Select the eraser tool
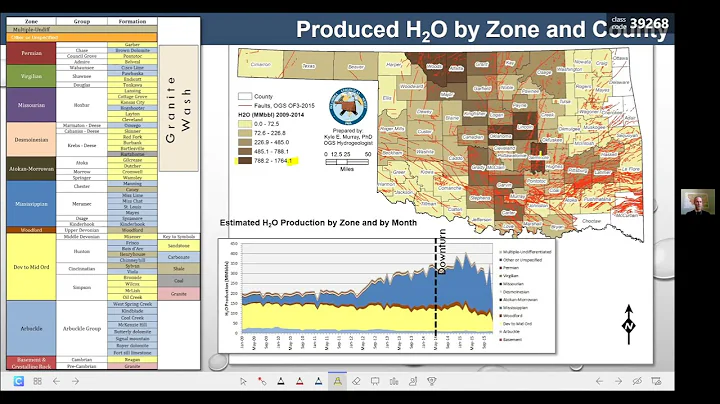 point(356,381)
